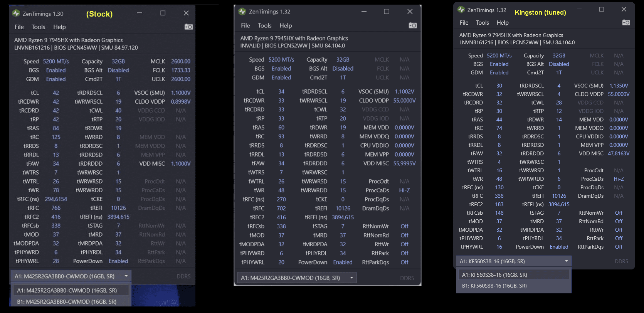This screenshot has height=313, width=644.
Task: Click tRFC value 766 in Stock window
Action: [56, 208]
